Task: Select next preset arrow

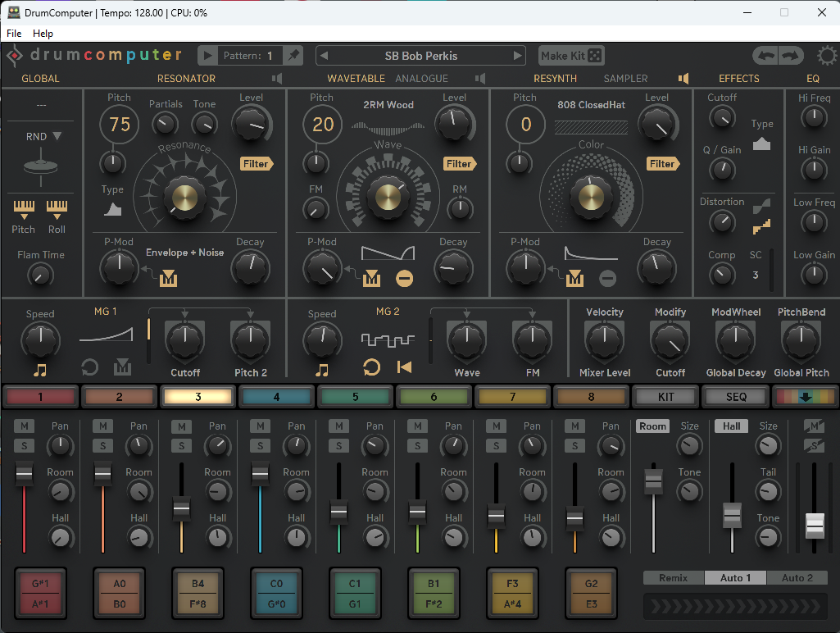Action: (517, 56)
